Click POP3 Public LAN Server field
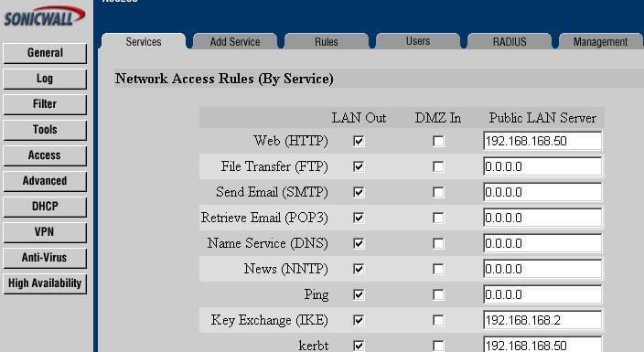The height and width of the screenshot is (352, 644). [x=542, y=218]
